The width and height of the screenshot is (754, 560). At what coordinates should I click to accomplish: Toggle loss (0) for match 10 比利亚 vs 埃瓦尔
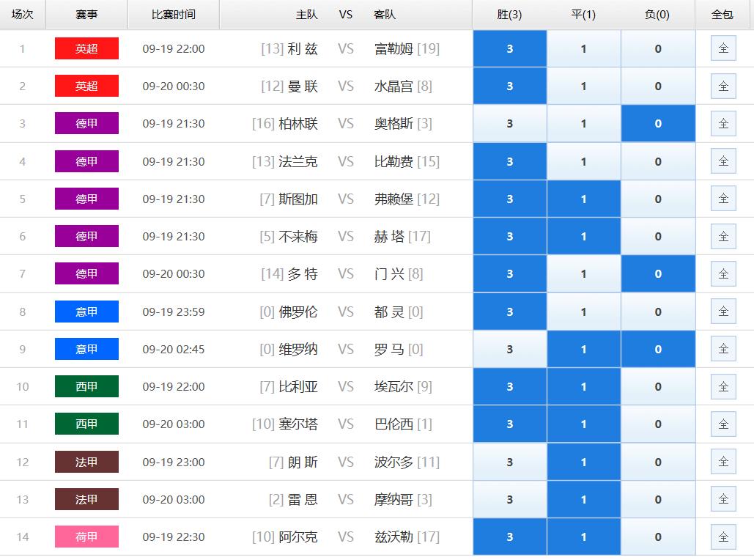pyautogui.click(x=658, y=387)
